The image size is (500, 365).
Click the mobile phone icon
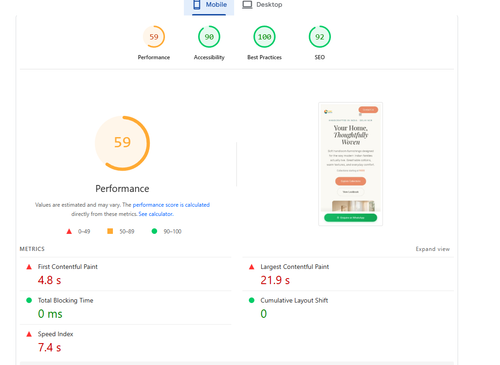[x=197, y=5]
